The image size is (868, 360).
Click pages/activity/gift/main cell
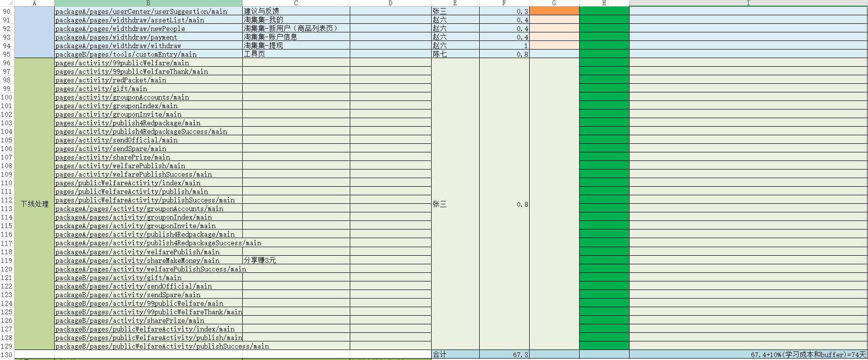click(x=148, y=88)
